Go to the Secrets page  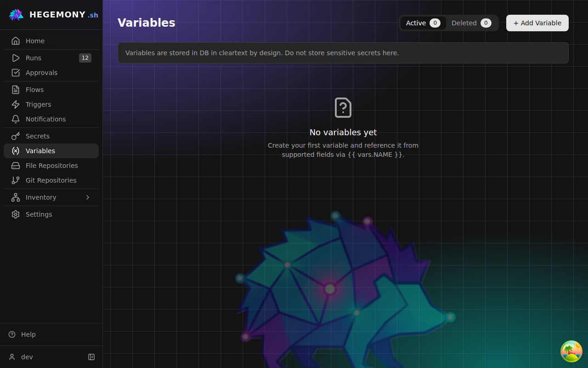tap(51, 136)
